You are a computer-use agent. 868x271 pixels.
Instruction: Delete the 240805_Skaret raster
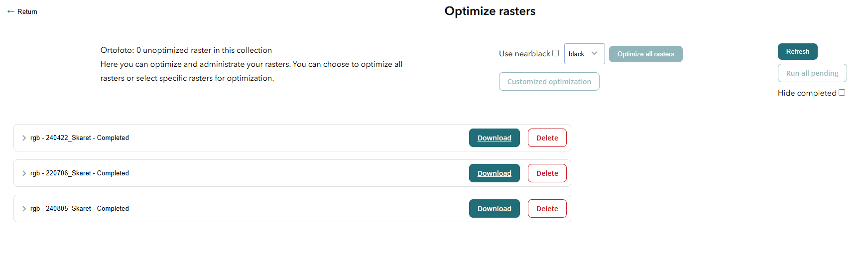(547, 209)
